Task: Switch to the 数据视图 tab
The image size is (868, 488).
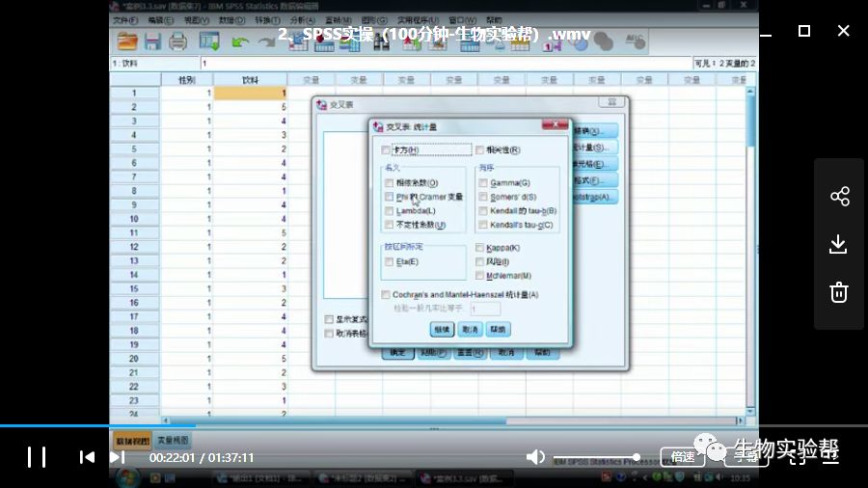Action: (x=132, y=441)
